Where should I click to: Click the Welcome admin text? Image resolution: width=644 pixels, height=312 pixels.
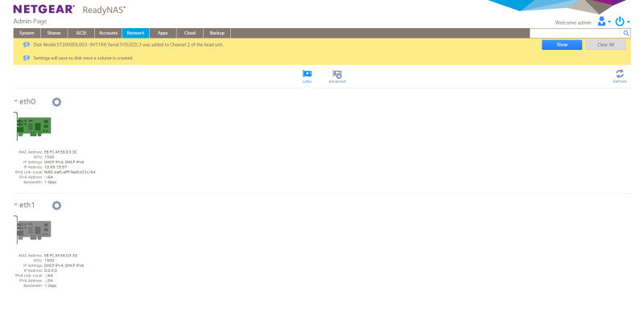click(x=573, y=23)
